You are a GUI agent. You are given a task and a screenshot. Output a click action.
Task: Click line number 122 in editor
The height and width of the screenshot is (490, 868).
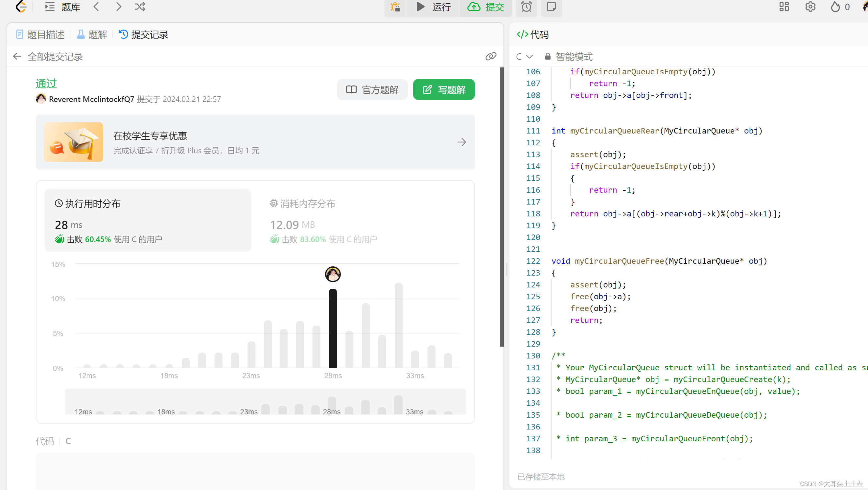533,261
